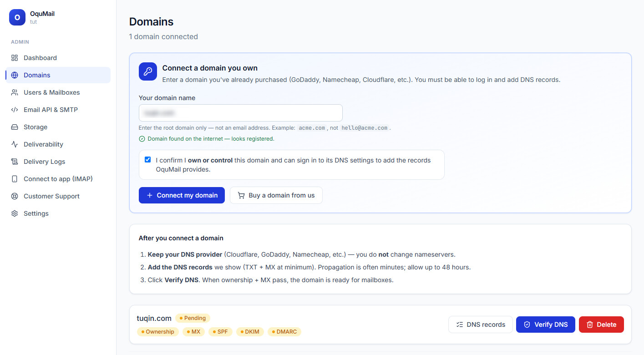Image resolution: width=644 pixels, height=355 pixels.
Task: Click the shield icon on Verify DNS
Action: click(x=527, y=325)
